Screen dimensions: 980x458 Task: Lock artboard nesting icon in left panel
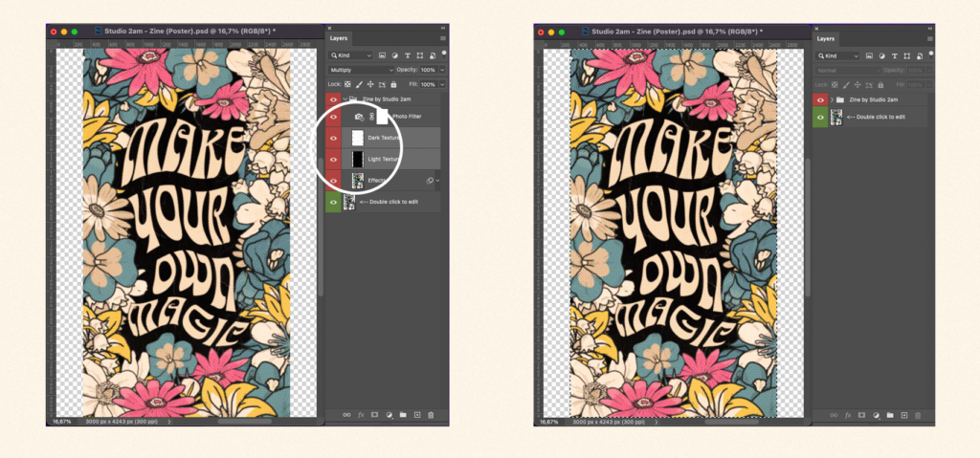[381, 84]
